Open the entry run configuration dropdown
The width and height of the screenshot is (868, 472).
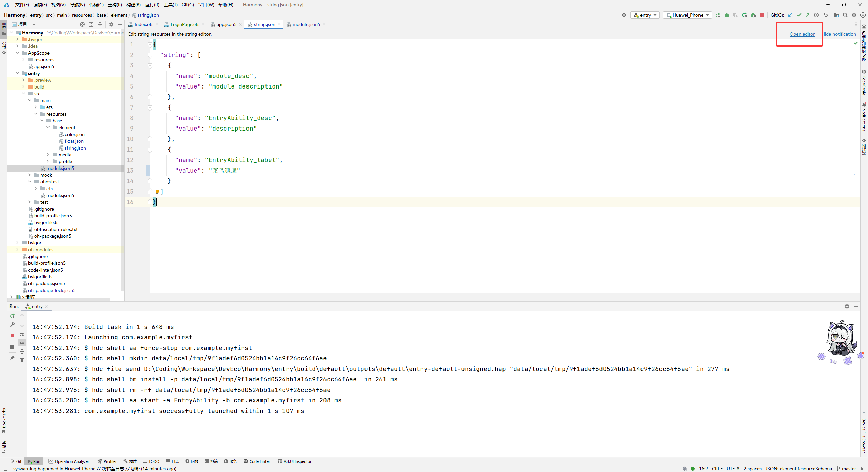point(645,15)
